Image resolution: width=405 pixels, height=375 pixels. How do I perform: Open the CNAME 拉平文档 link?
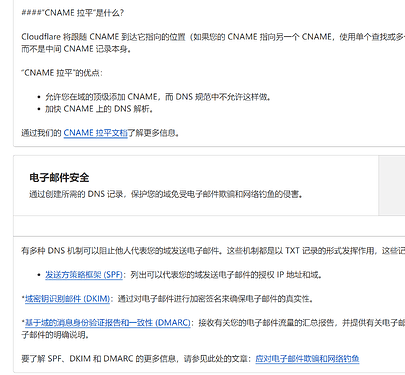click(x=95, y=133)
